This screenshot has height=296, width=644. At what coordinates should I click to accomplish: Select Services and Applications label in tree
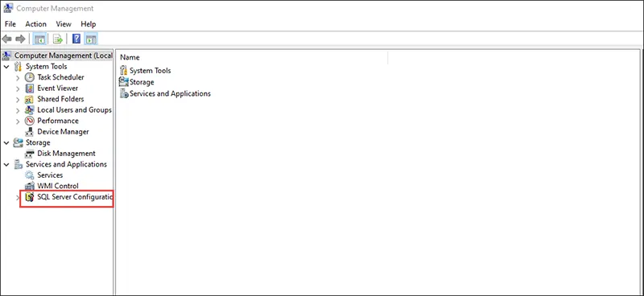66,164
